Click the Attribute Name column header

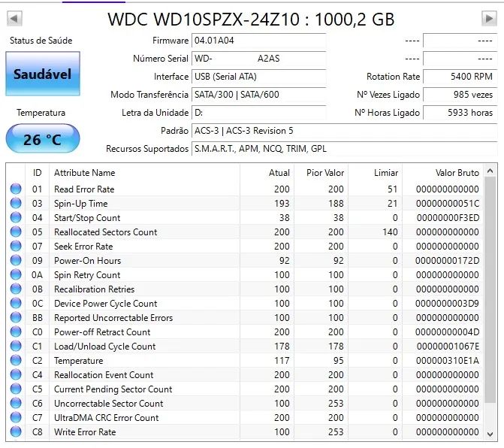point(144,173)
